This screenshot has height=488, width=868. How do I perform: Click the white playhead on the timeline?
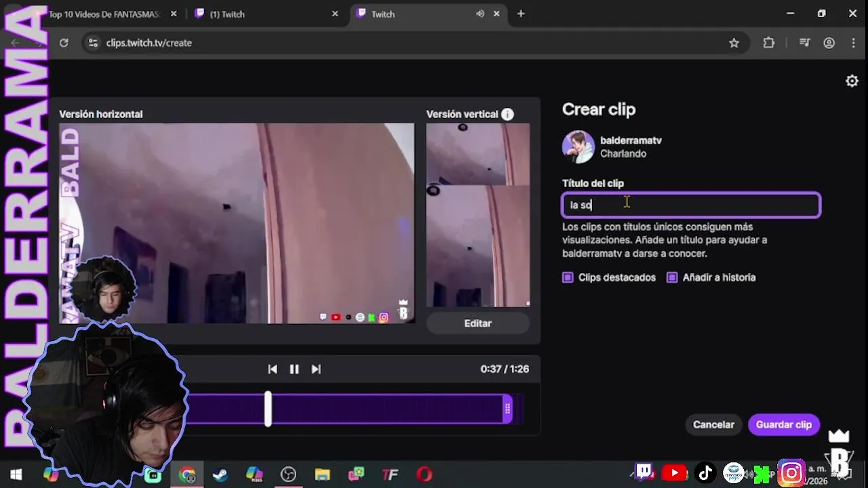tap(268, 409)
